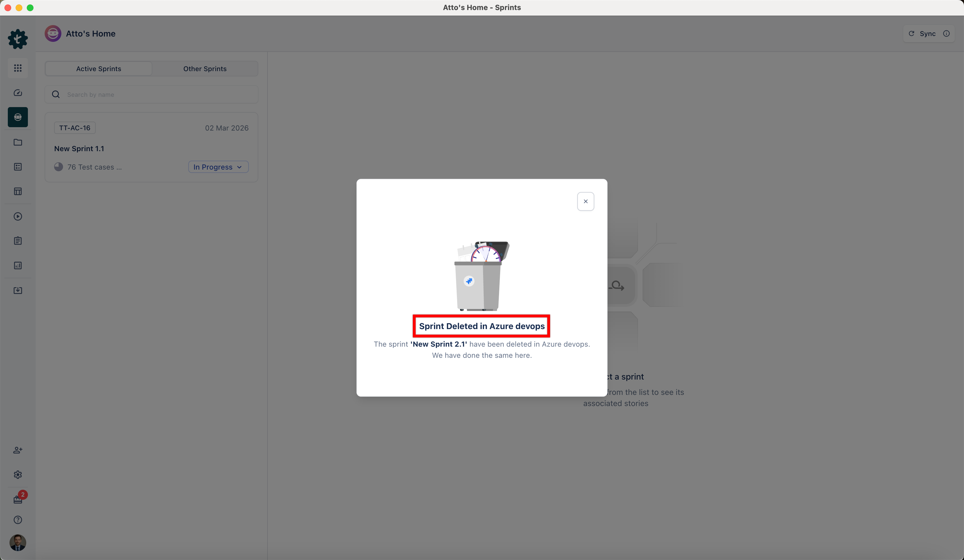Select the active sprints sidebar icon
Image resolution: width=964 pixels, height=560 pixels.
pyautogui.click(x=18, y=117)
